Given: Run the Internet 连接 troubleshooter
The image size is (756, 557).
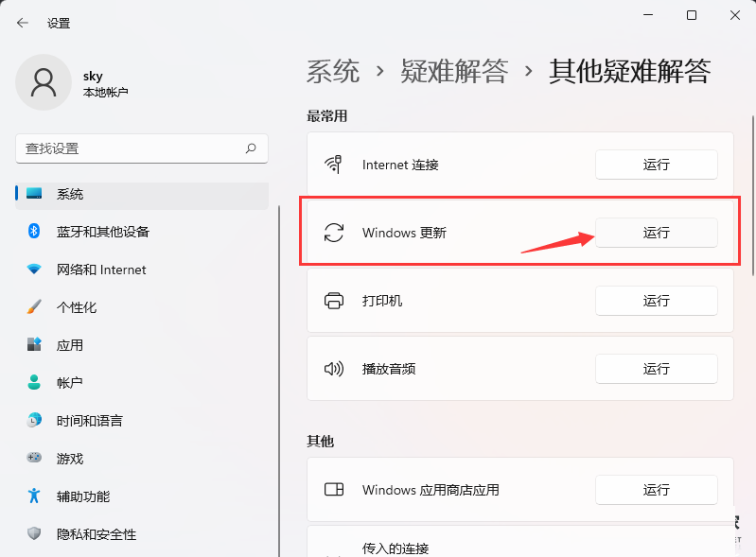Looking at the screenshot, I should point(657,165).
